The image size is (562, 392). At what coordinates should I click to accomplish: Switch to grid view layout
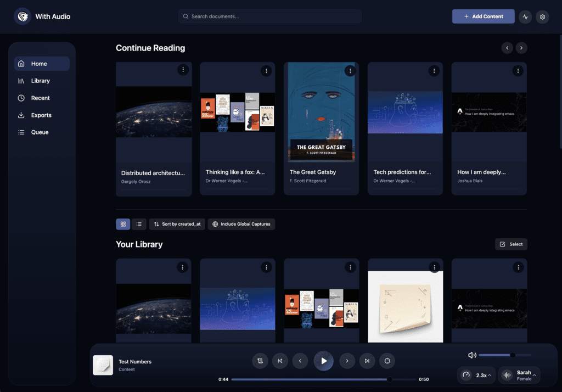(x=123, y=224)
